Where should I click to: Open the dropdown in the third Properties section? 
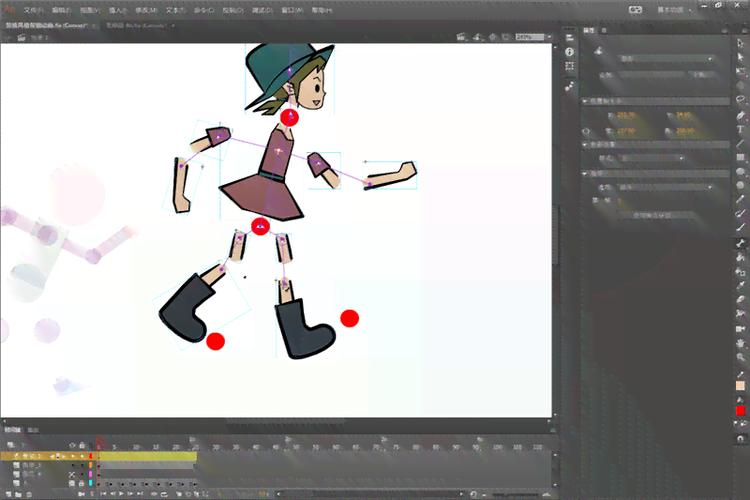point(665,187)
